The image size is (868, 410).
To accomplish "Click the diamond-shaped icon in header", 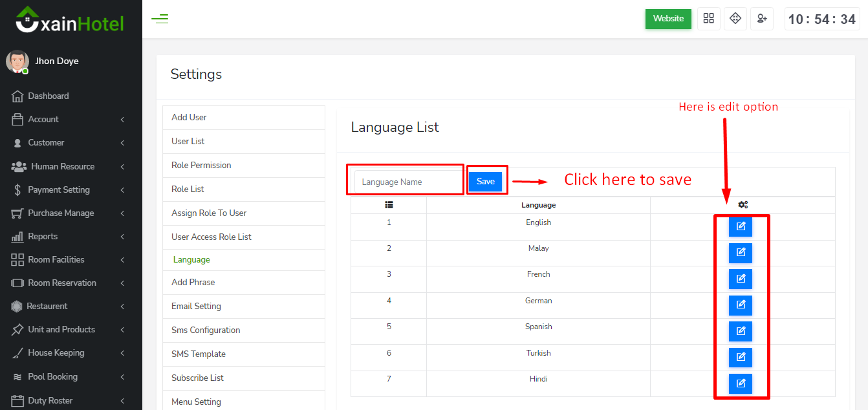I will 735,19.
